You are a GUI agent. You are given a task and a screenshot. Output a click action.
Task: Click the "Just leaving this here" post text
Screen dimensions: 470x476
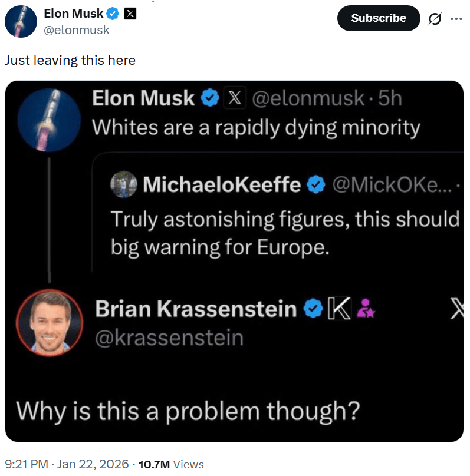pos(70,60)
